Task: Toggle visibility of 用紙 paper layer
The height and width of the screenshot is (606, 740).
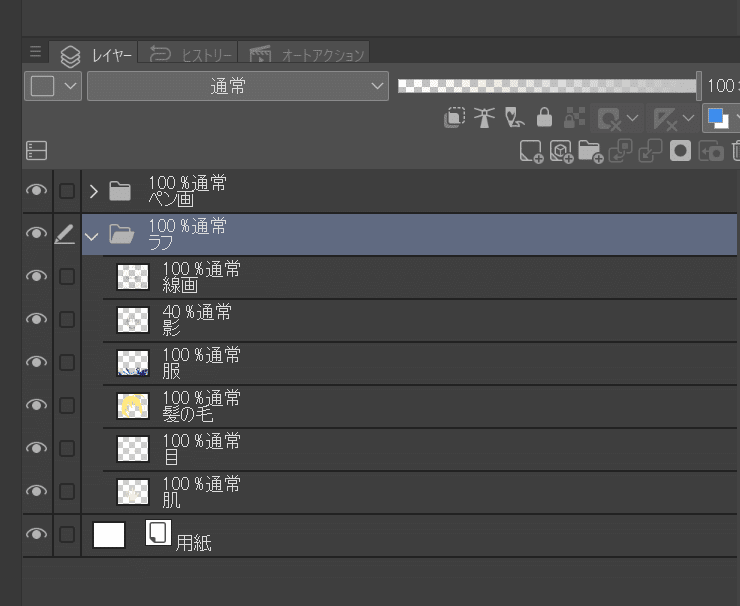Action: coord(36,534)
